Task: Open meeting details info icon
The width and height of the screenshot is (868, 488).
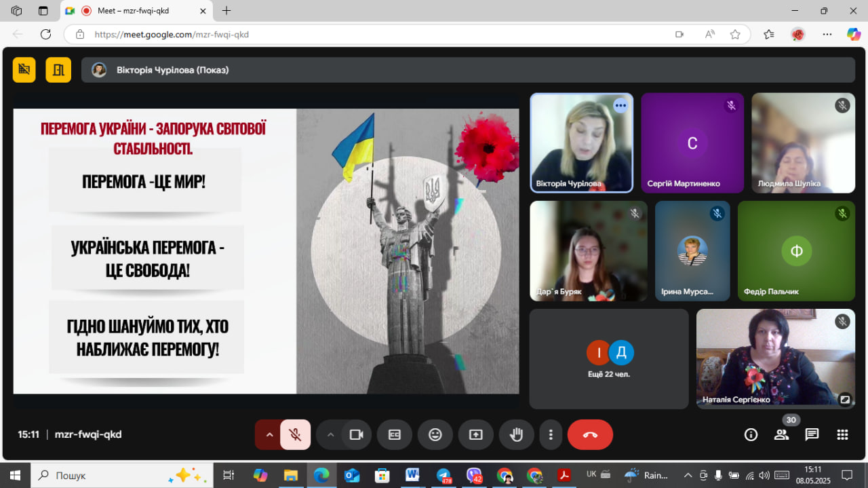Action: point(751,435)
